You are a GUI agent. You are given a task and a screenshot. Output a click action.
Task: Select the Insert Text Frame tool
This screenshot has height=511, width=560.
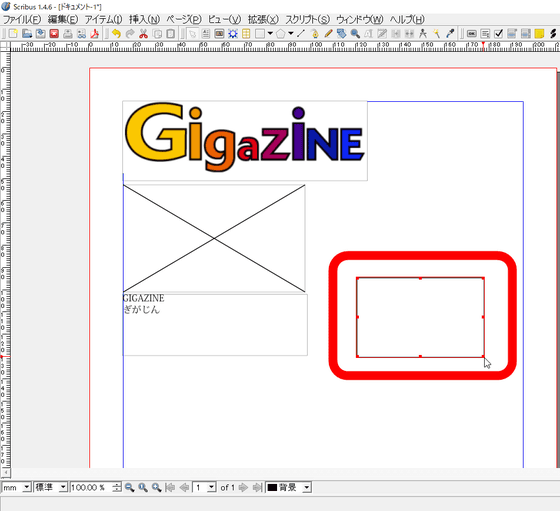click(x=206, y=34)
